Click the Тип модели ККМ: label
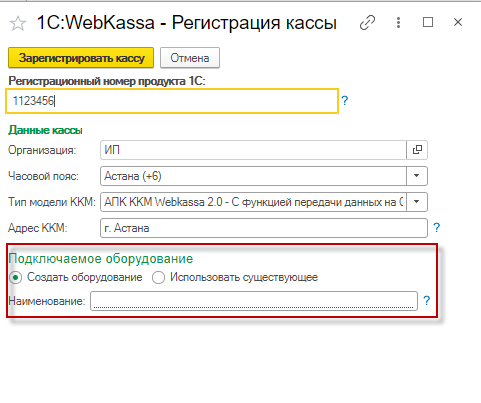 click(52, 202)
